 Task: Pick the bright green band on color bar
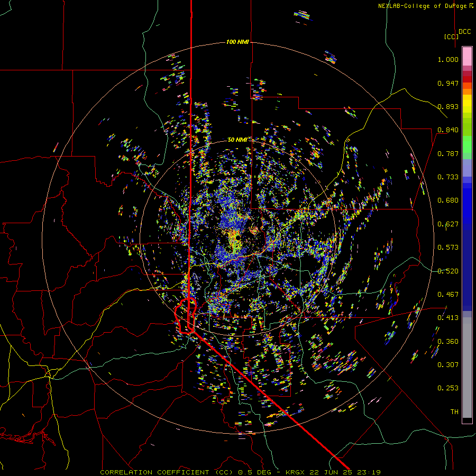(467, 144)
